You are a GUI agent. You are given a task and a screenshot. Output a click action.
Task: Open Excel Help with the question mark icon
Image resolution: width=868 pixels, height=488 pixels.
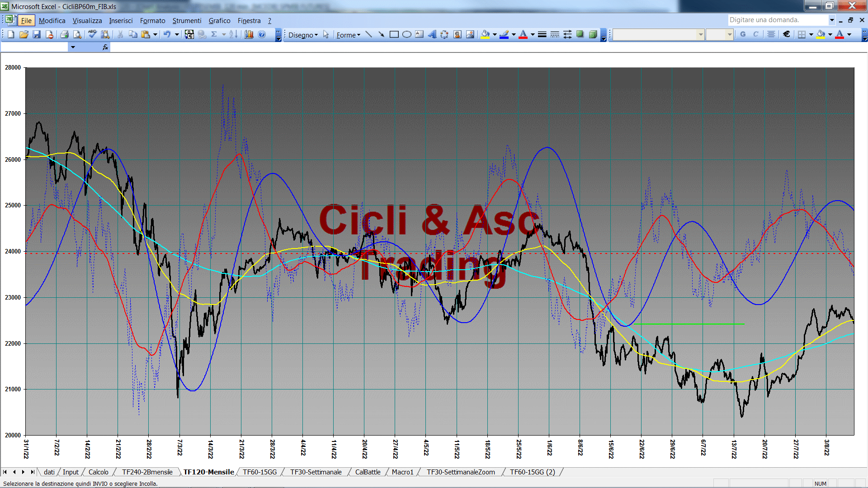click(x=262, y=34)
